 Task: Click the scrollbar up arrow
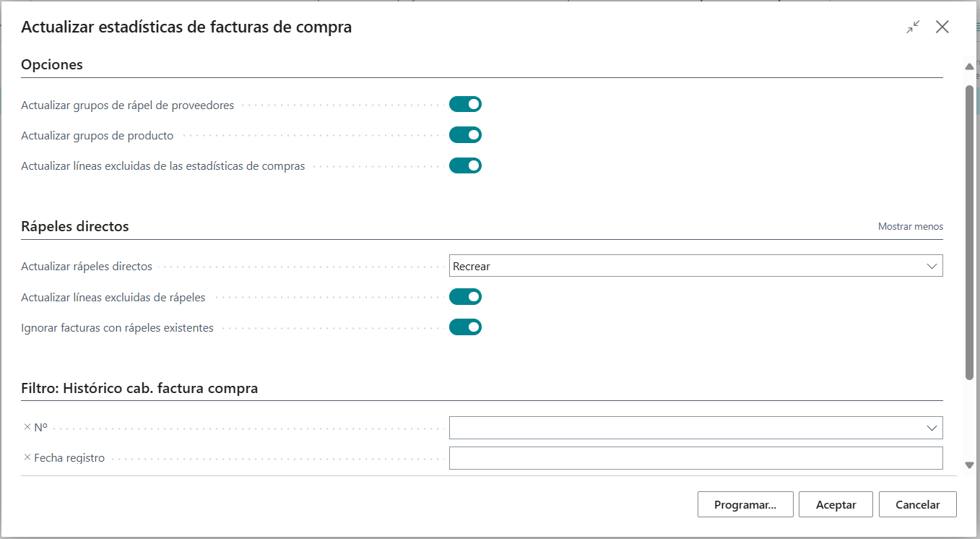click(969, 67)
